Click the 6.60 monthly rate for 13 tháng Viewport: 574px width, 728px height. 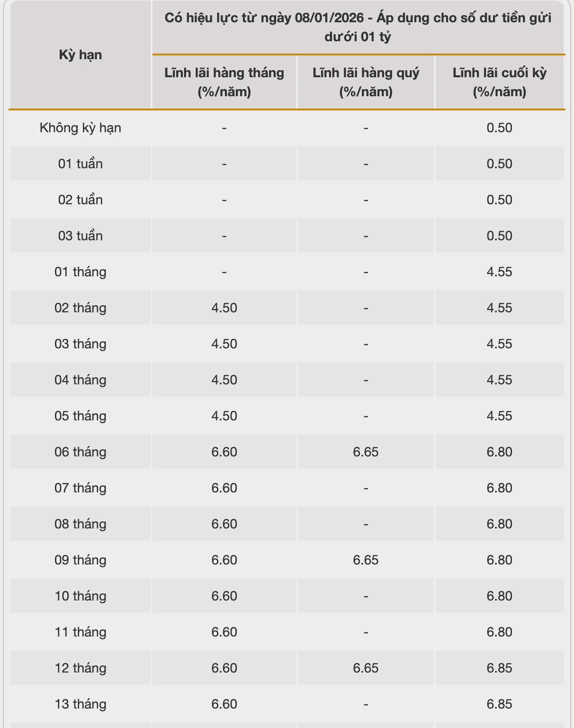(224, 704)
